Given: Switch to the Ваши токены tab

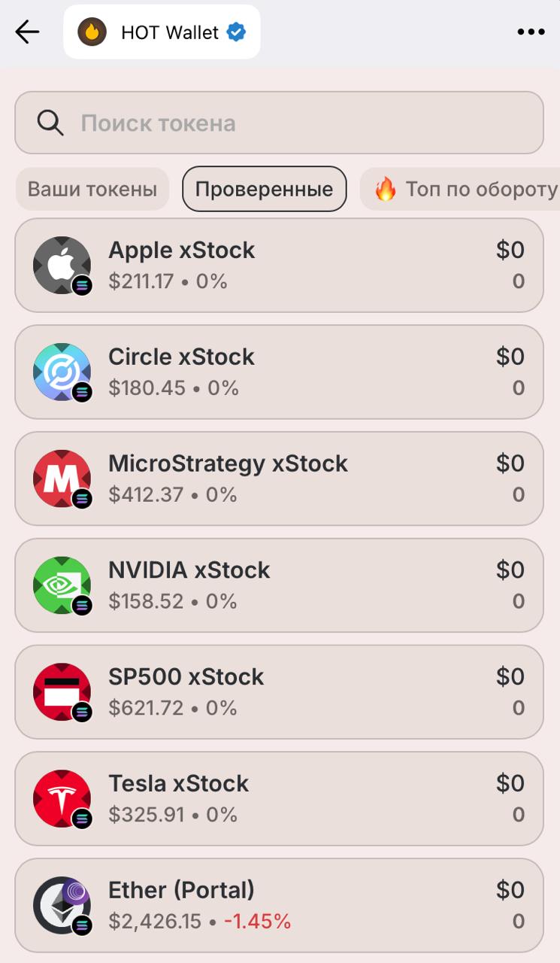Looking at the screenshot, I should click(x=92, y=189).
